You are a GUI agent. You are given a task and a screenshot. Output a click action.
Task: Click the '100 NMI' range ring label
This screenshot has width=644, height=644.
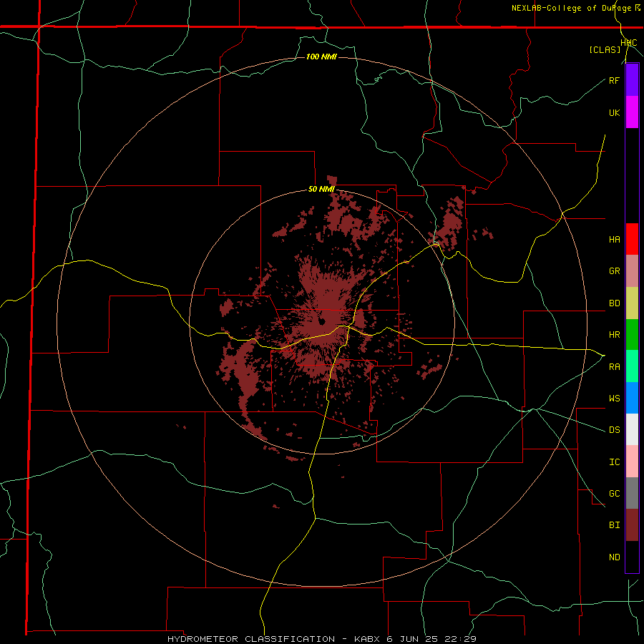pyautogui.click(x=321, y=57)
